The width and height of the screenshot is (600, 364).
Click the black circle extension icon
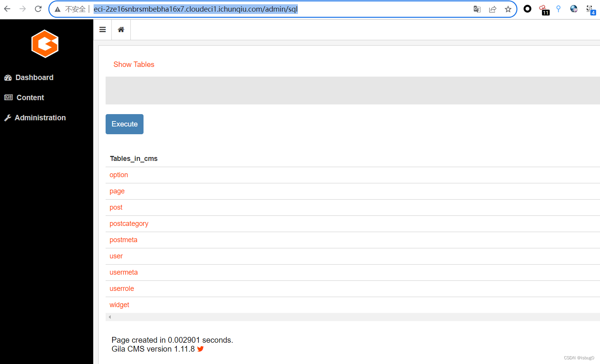527,9
